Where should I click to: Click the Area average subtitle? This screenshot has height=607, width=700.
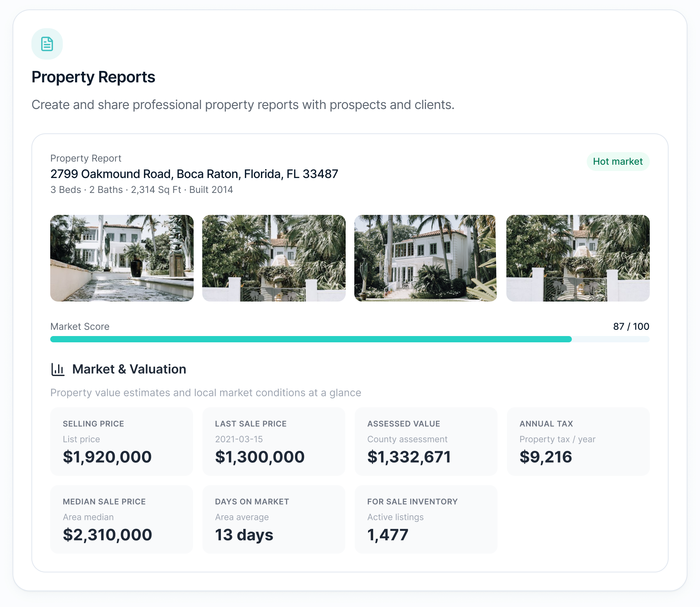242,517
